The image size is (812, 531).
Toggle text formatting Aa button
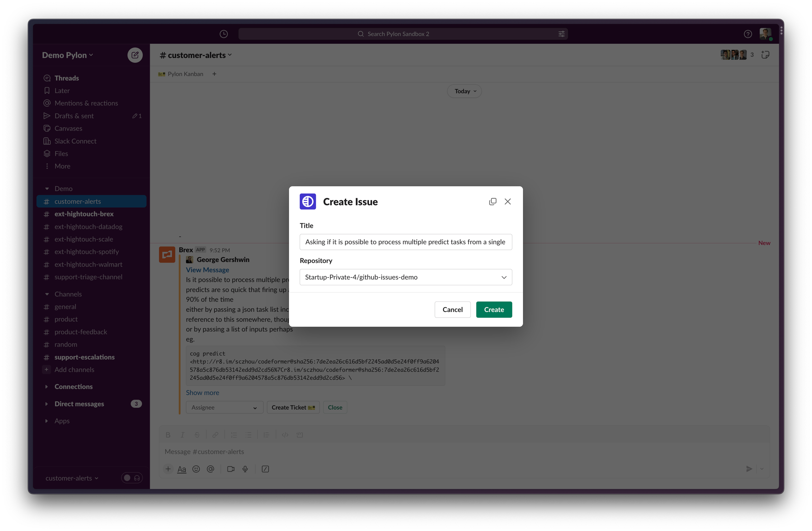click(x=182, y=469)
